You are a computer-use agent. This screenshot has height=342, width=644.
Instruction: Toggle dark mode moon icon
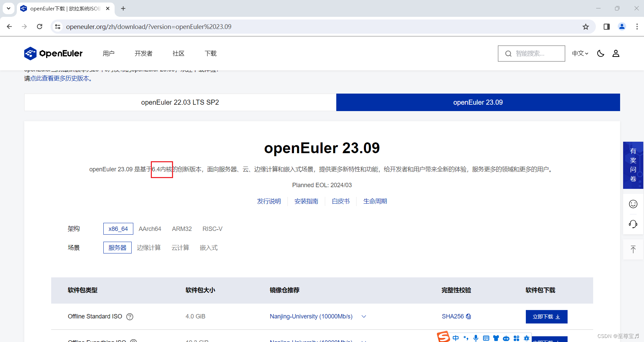point(601,54)
